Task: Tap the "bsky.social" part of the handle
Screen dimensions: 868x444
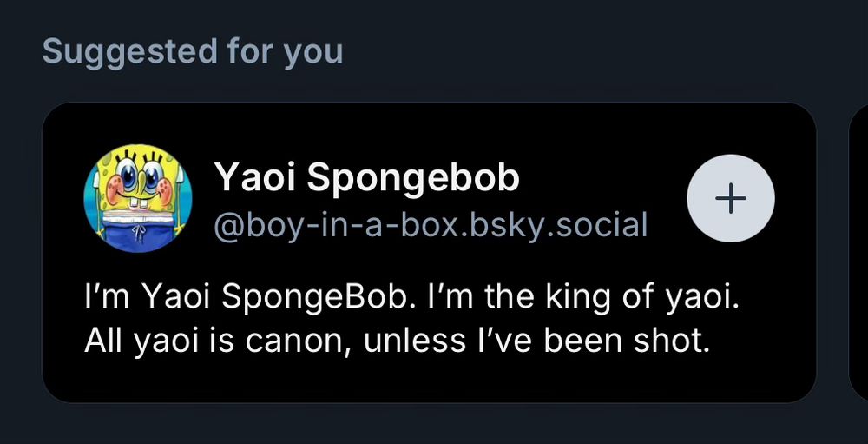Action: pos(565,225)
